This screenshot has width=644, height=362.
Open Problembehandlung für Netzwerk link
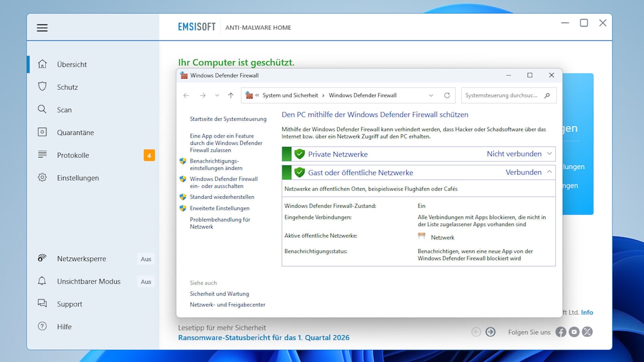pos(219,223)
